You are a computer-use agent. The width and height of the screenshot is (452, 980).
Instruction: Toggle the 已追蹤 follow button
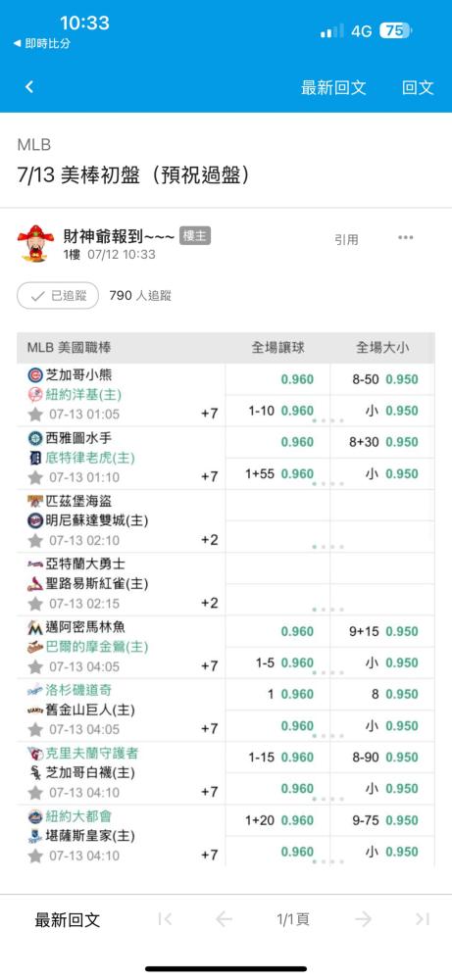[58, 296]
